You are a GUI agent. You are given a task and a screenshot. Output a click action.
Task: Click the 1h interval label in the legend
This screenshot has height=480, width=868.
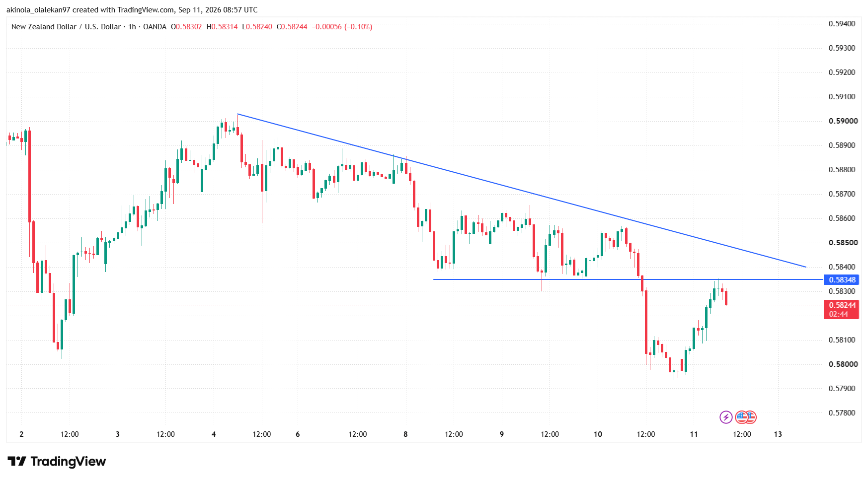point(132,27)
